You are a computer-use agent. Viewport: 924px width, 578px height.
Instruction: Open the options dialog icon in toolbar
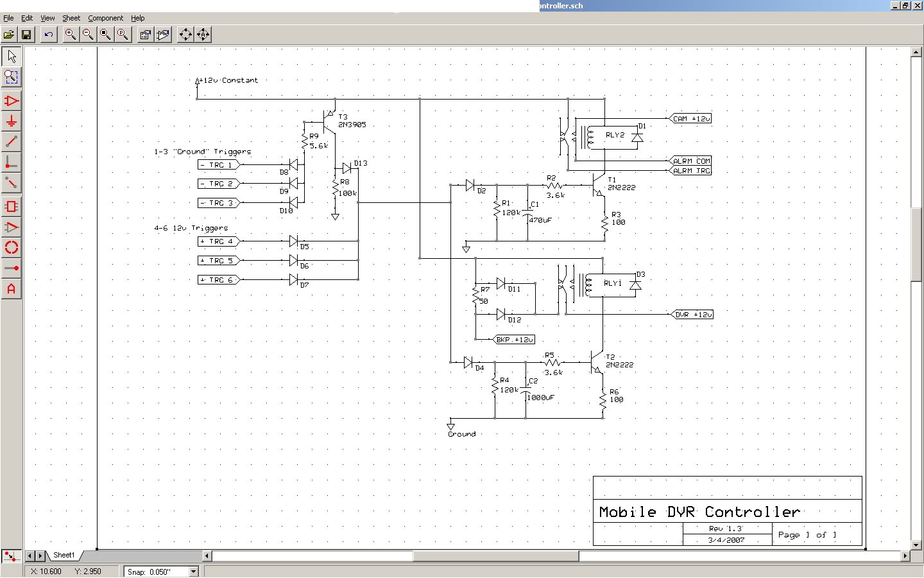pos(145,35)
